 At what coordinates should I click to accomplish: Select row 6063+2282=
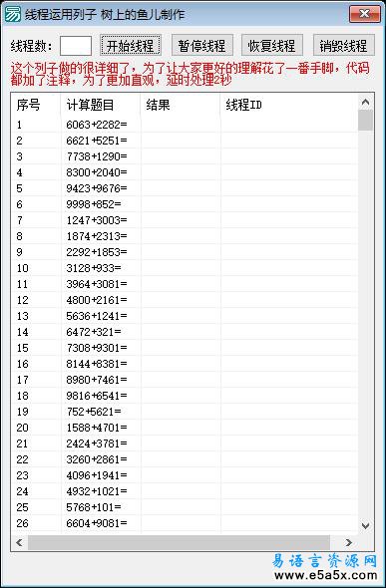[x=185, y=125]
